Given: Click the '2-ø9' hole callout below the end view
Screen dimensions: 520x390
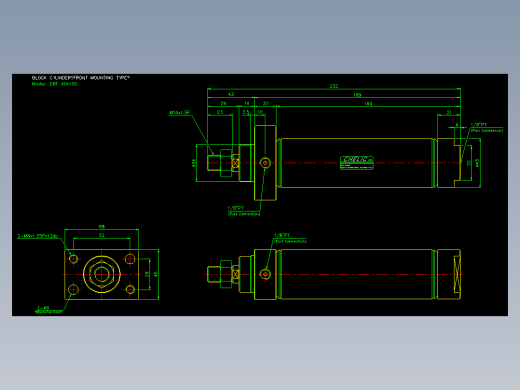Looking at the screenshot, I should (48, 310).
